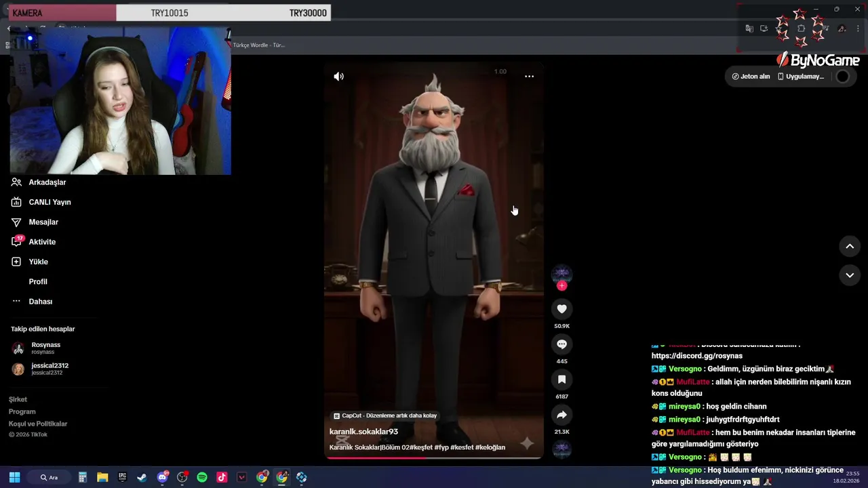Open Valorant from the taskbar
Viewport: 868px width, 488px height.
pyautogui.click(x=241, y=477)
